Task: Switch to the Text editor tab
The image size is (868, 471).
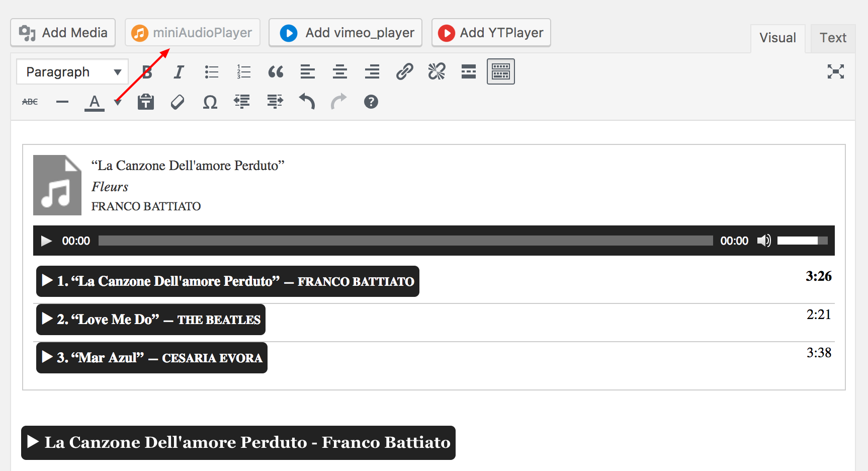Action: point(833,38)
